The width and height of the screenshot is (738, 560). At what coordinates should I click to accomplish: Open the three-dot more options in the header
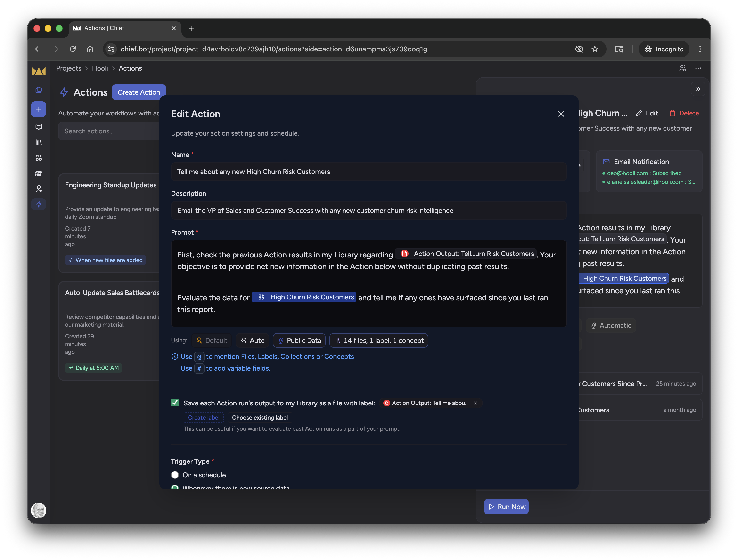coord(698,68)
